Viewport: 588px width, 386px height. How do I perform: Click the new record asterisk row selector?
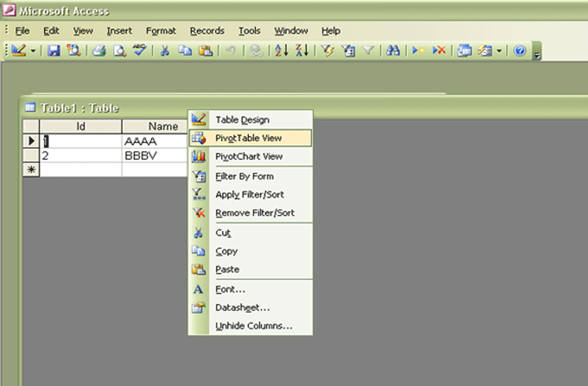click(x=31, y=169)
